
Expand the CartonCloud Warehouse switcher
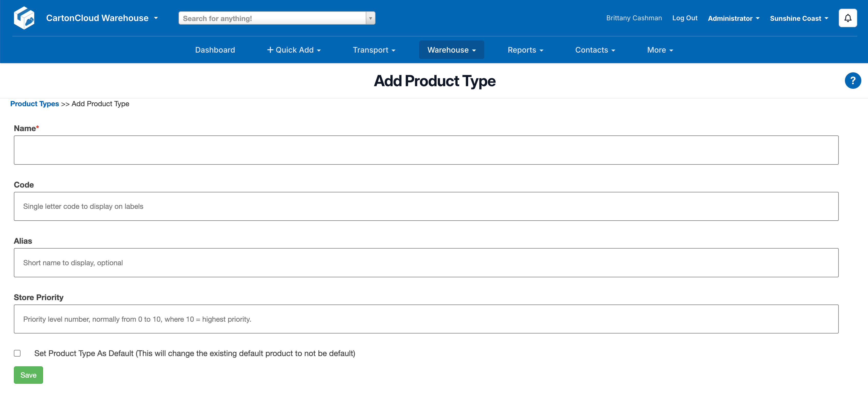point(102,18)
